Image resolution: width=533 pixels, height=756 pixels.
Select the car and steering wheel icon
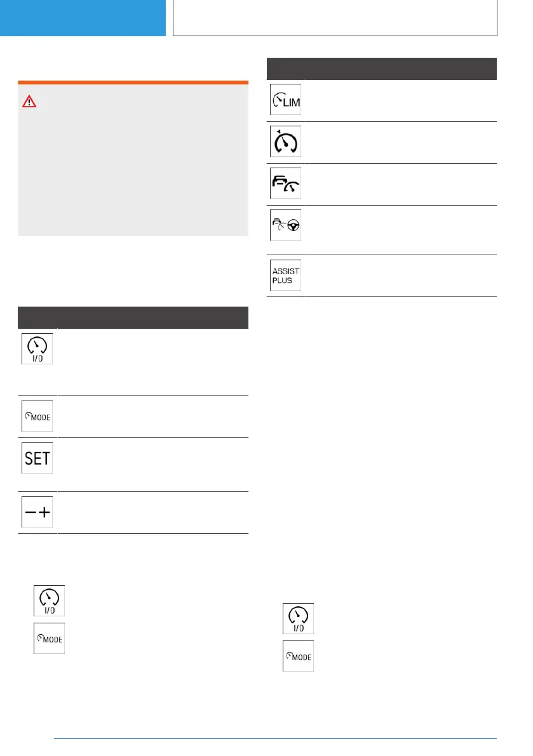(x=285, y=226)
